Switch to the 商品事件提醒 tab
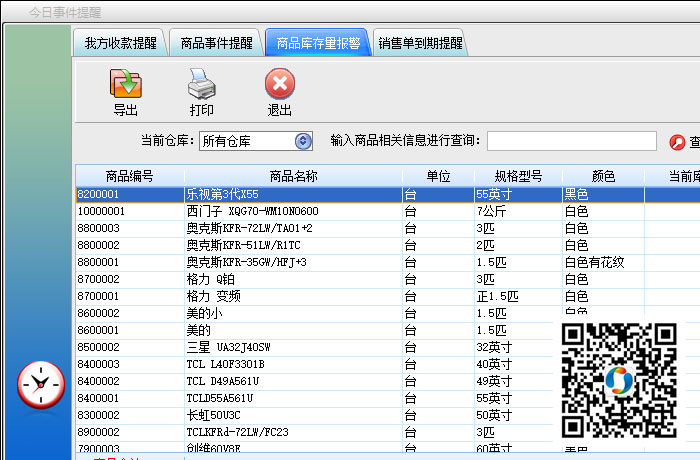700x460 pixels. (217, 43)
